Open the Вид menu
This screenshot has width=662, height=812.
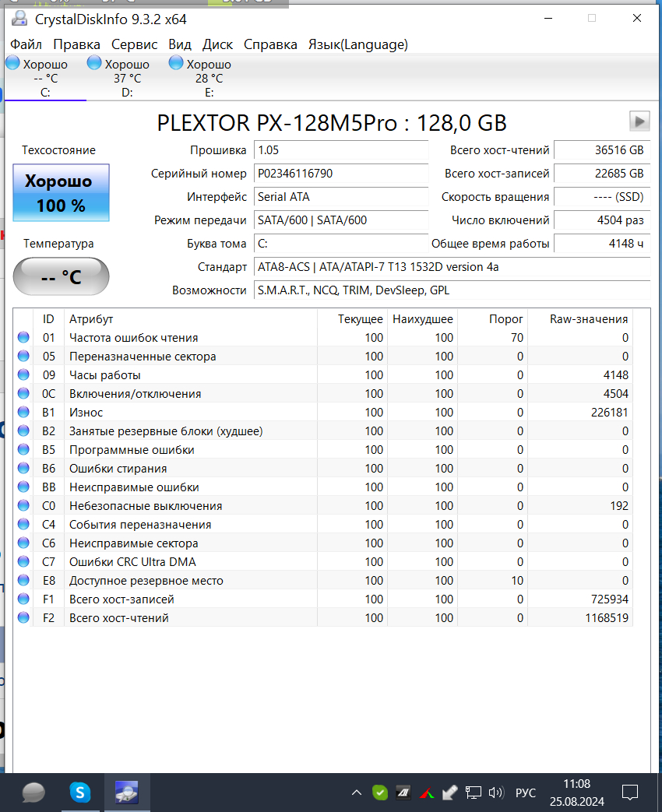[180, 44]
